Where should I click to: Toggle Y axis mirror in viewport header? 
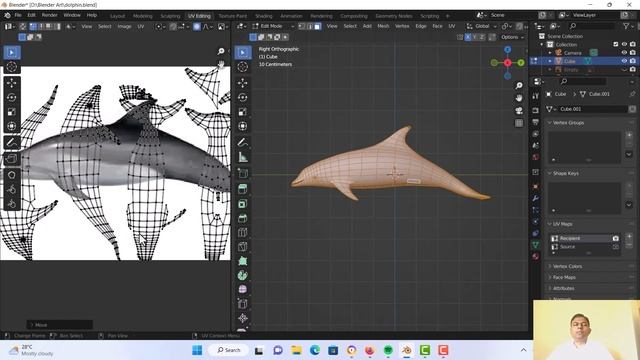click(475, 37)
